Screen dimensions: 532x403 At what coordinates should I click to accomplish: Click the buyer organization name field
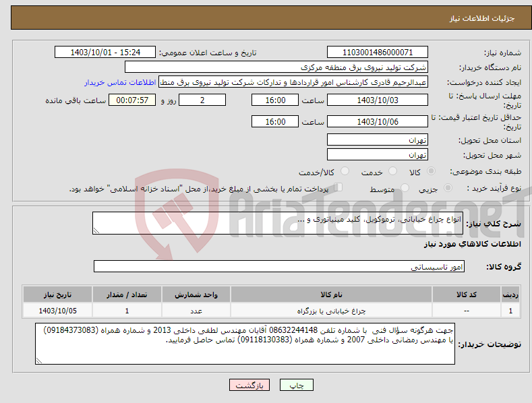tap(276, 67)
